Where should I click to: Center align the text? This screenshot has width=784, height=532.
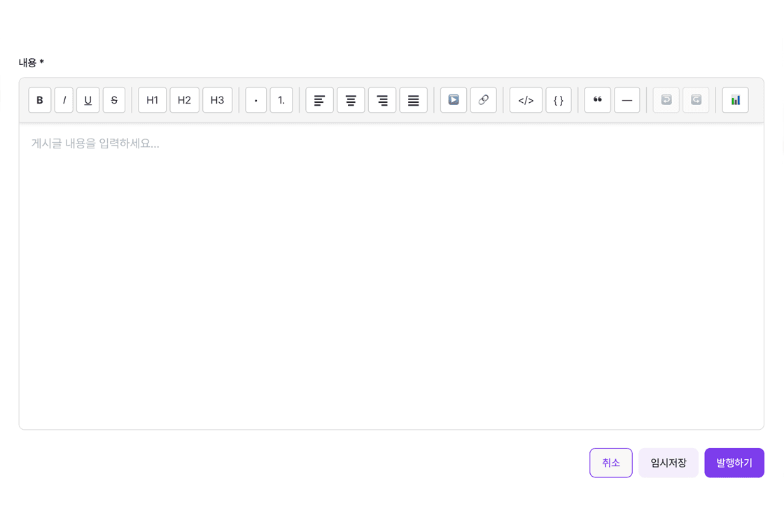[351, 100]
